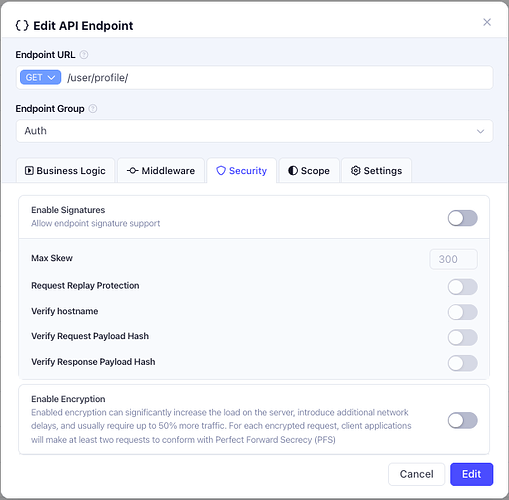509x500 pixels.
Task: Toggle Enable Encryption switch
Action: (x=462, y=420)
